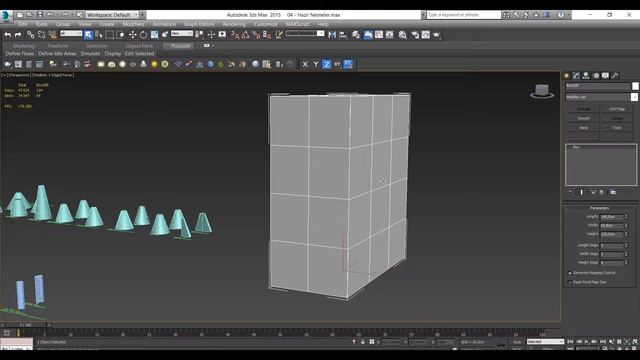Constrain to the Y axis
The image size is (640, 360).
316,64
